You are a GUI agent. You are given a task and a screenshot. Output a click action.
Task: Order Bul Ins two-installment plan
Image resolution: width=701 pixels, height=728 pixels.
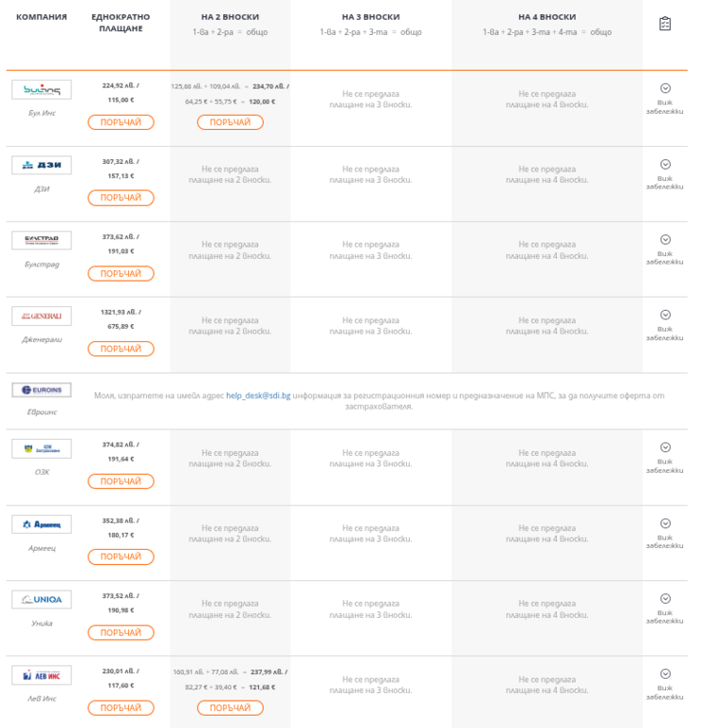point(231,122)
